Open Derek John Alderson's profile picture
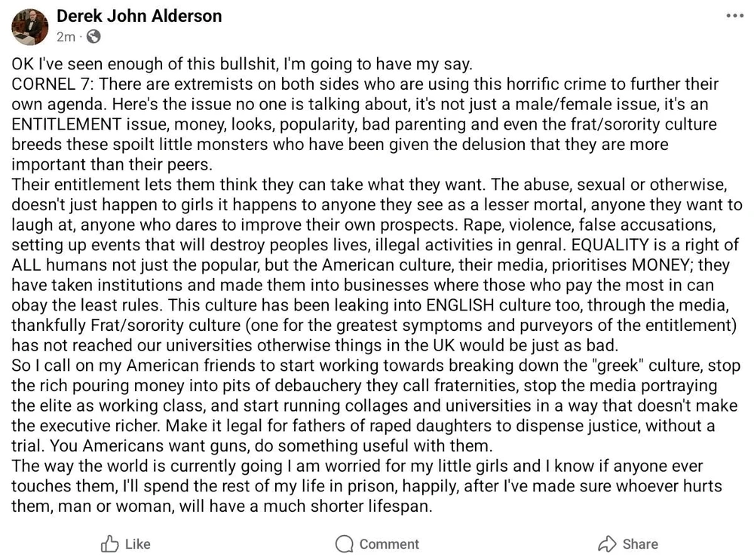Screen dimensions: 754x560 point(30,27)
